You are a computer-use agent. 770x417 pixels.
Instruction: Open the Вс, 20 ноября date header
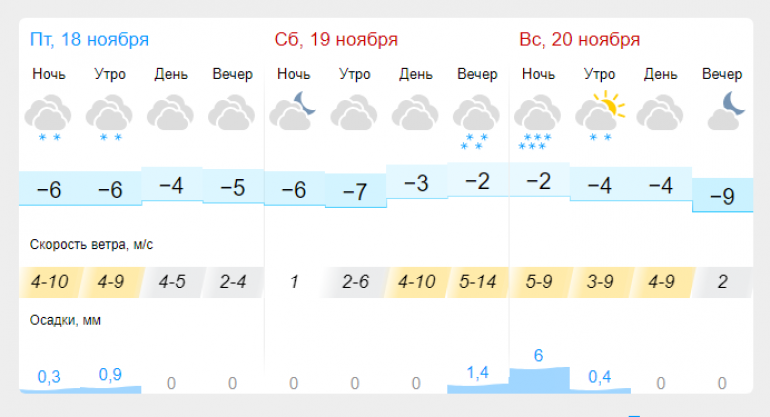[x=579, y=39]
